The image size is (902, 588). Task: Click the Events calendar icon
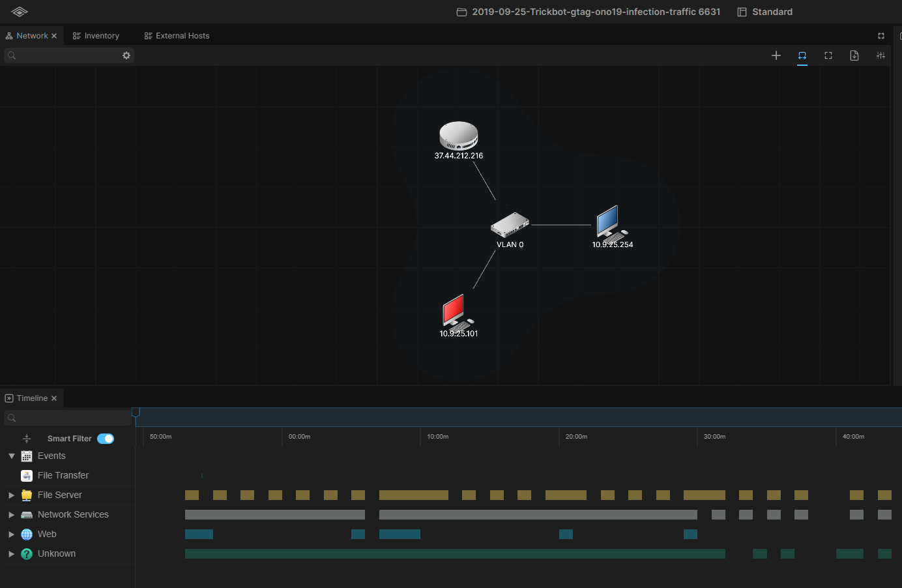27,456
